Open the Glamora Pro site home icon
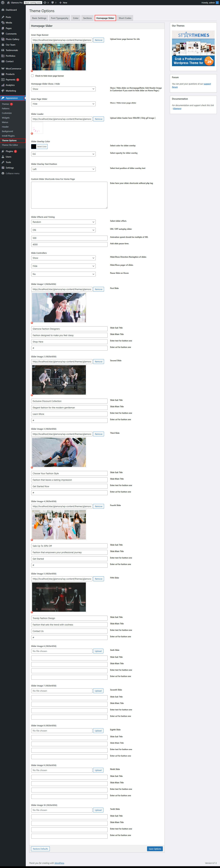Image resolution: width=220 pixels, height=868 pixels. pyautogui.click(x=8, y=2)
